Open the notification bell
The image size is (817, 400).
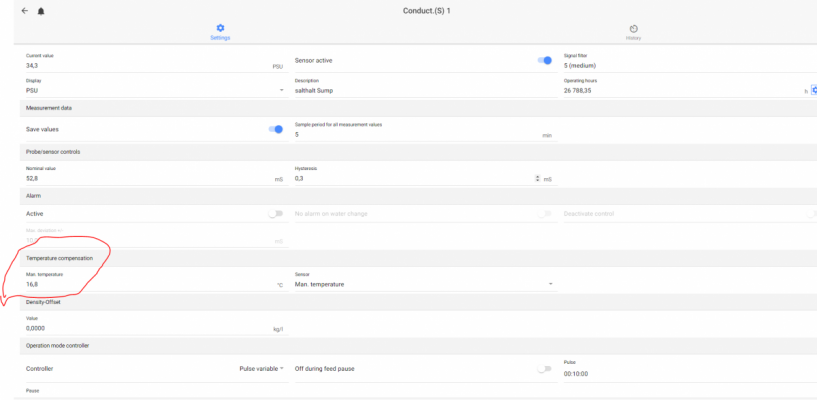click(x=41, y=11)
